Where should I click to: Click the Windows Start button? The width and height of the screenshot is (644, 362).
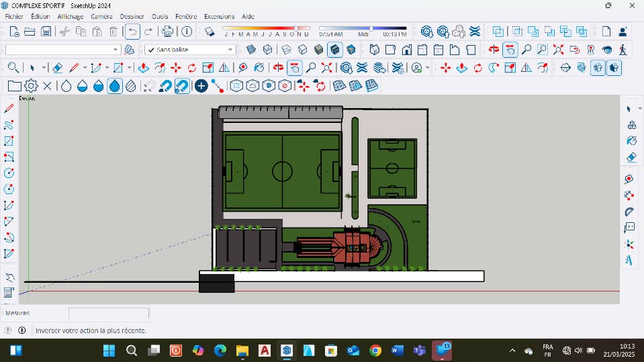pyautogui.click(x=111, y=350)
